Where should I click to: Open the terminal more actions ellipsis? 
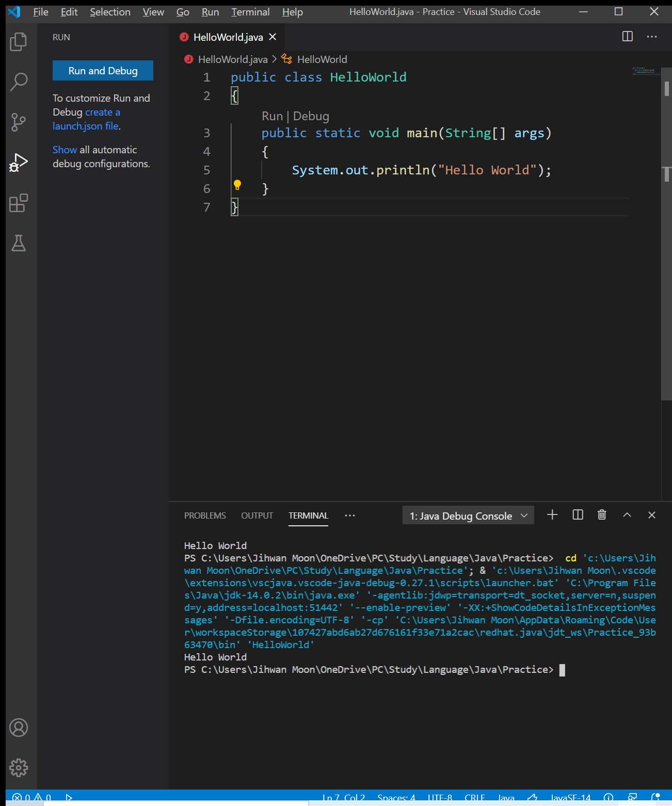click(x=350, y=515)
